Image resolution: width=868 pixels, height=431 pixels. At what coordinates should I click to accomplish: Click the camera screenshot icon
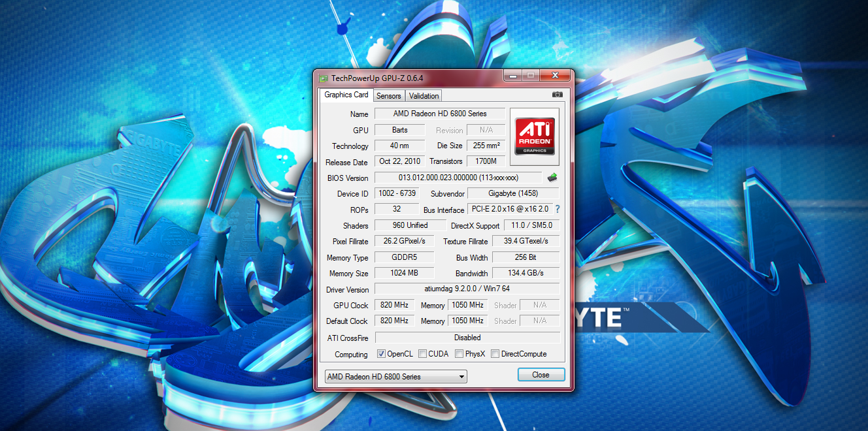coord(557,95)
